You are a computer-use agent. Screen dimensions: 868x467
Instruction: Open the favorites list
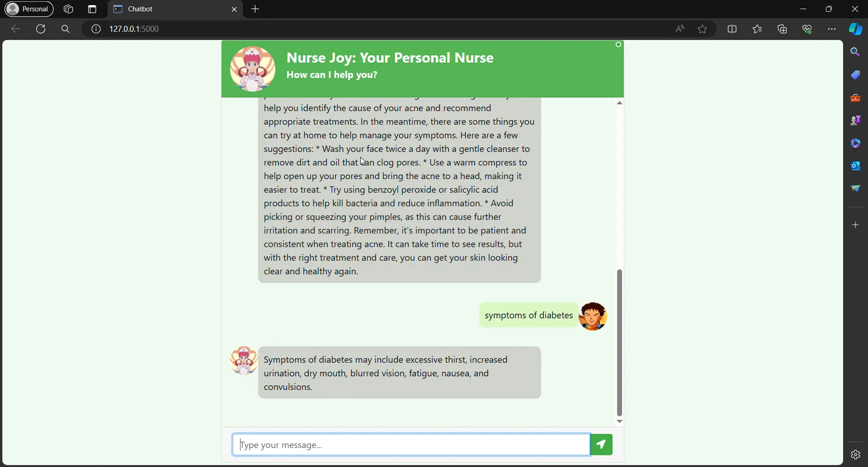coord(758,29)
